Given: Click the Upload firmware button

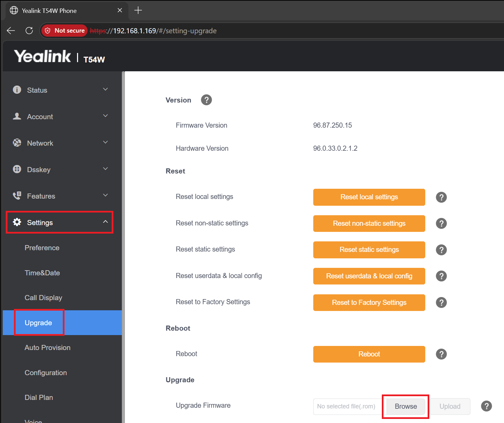Looking at the screenshot, I should point(450,406).
